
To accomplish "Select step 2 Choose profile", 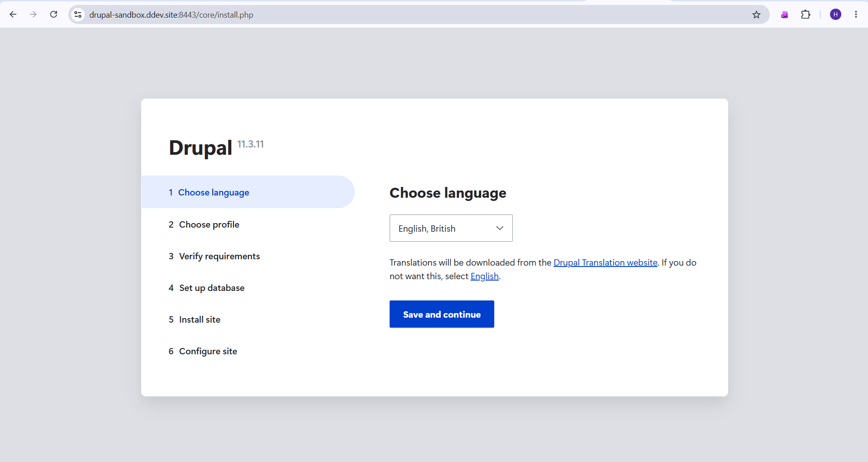I will click(x=204, y=224).
